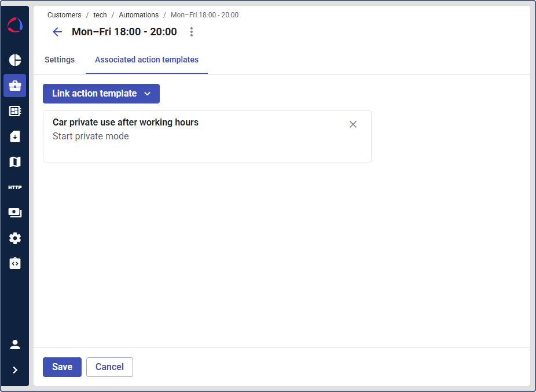Select the briefcase icon in the sidebar
The image size is (536, 392).
coord(14,85)
